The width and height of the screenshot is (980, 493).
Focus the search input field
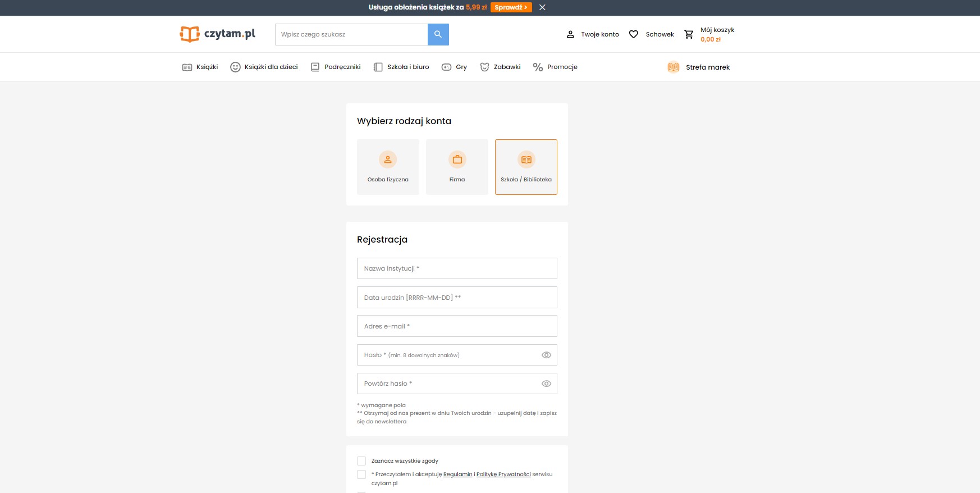click(x=351, y=34)
